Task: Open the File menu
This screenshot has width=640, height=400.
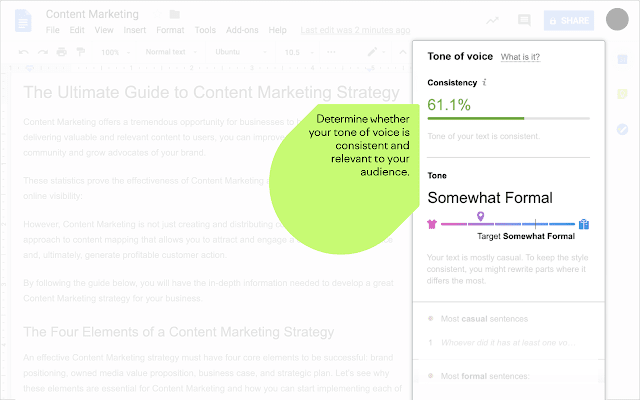Action: (x=53, y=31)
